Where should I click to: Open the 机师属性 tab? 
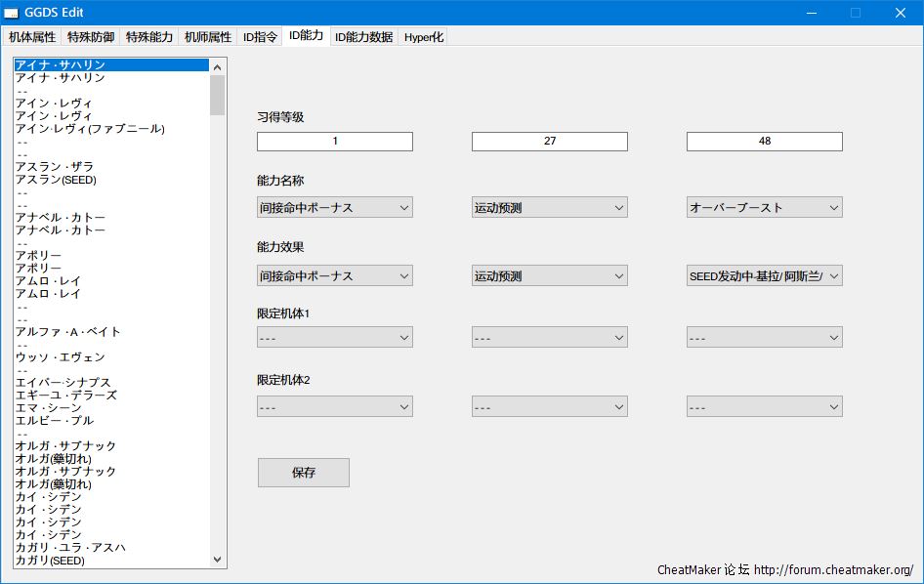(x=208, y=37)
